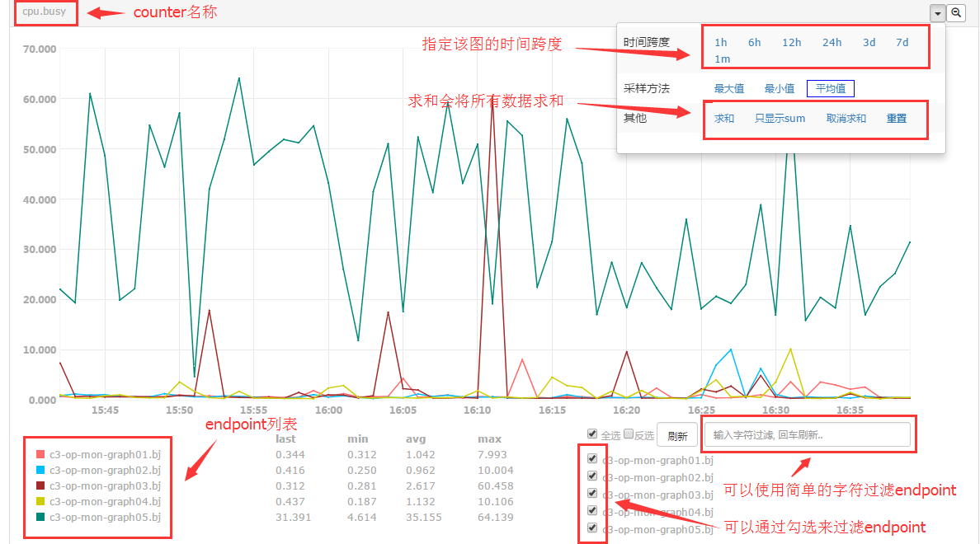Toggle the 反选 checkbox
980x544 pixels.
[629, 434]
